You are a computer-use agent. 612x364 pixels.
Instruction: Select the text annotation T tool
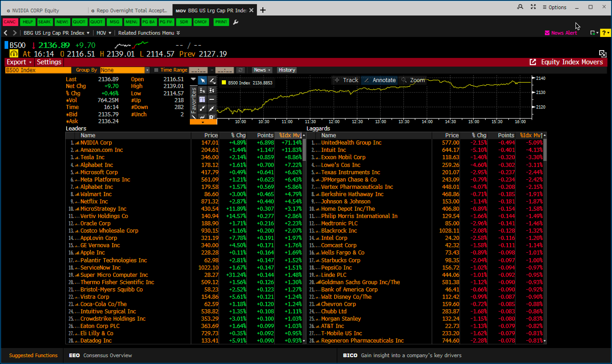click(x=202, y=99)
